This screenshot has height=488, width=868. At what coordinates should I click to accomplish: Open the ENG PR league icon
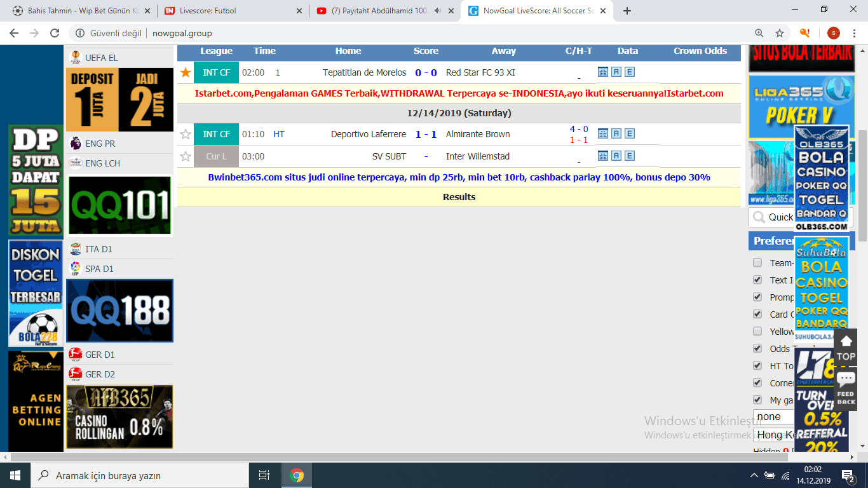coord(75,143)
